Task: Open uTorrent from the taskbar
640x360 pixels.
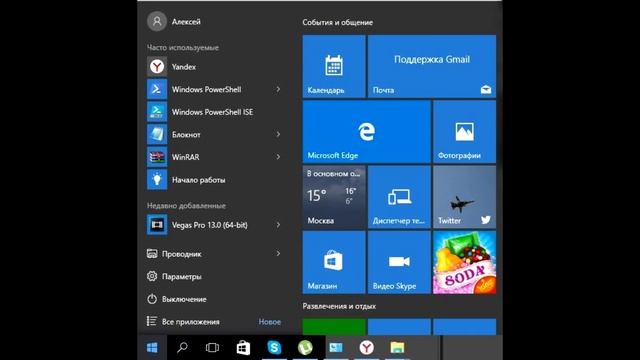Action: pyautogui.click(x=305, y=348)
